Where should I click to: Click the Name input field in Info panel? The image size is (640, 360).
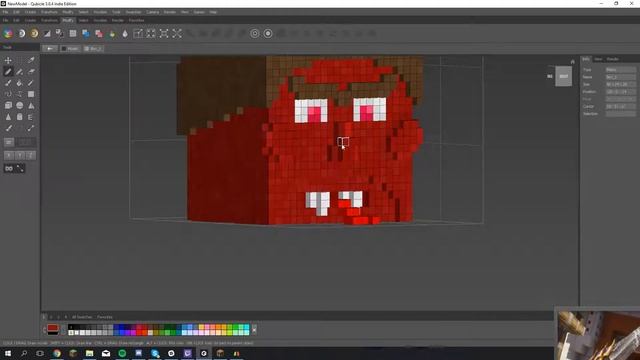tap(620, 77)
